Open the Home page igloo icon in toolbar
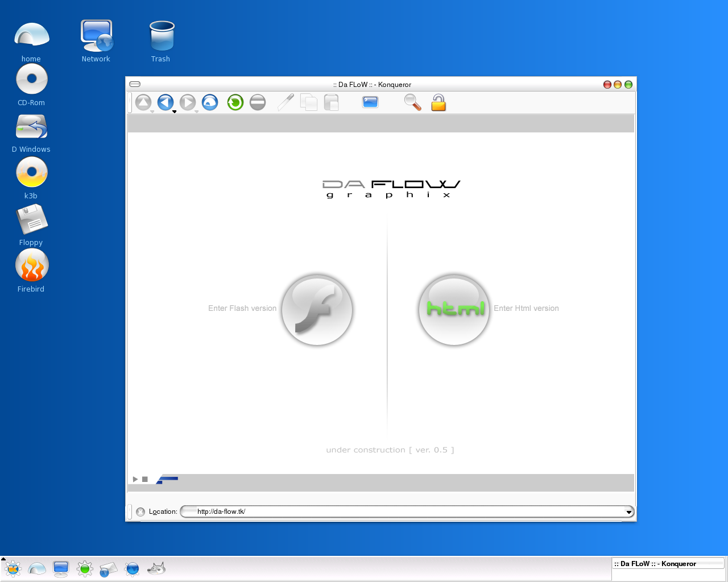This screenshot has height=582, width=728. point(210,102)
